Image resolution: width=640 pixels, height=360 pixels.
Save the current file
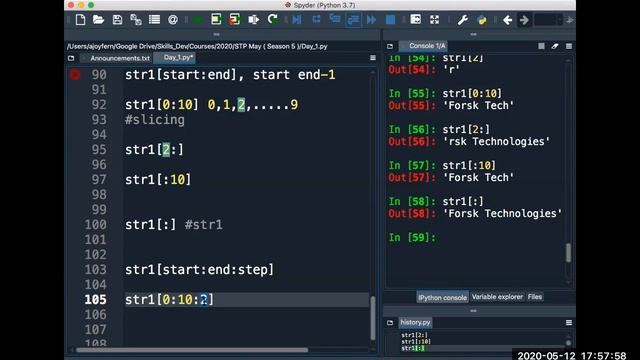[x=117, y=20]
